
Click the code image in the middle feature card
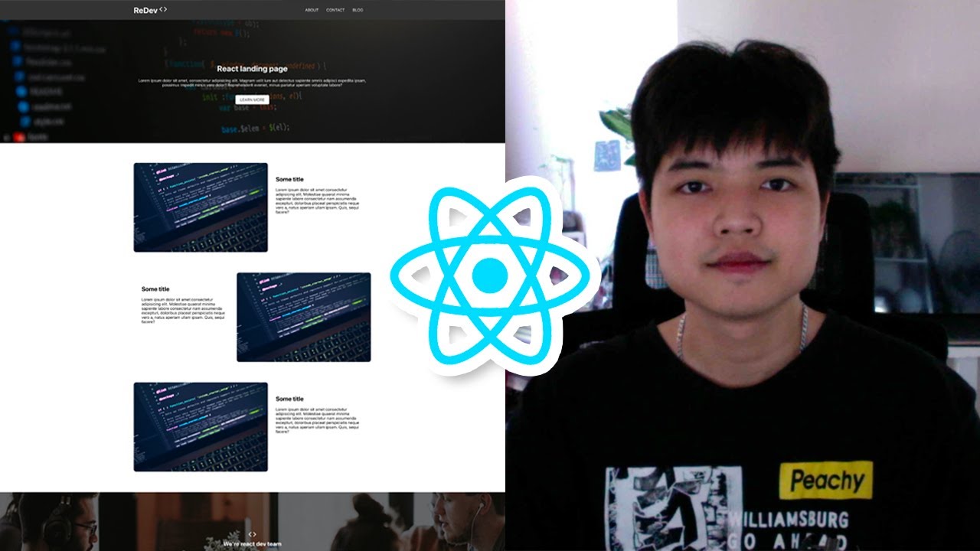[x=304, y=317]
